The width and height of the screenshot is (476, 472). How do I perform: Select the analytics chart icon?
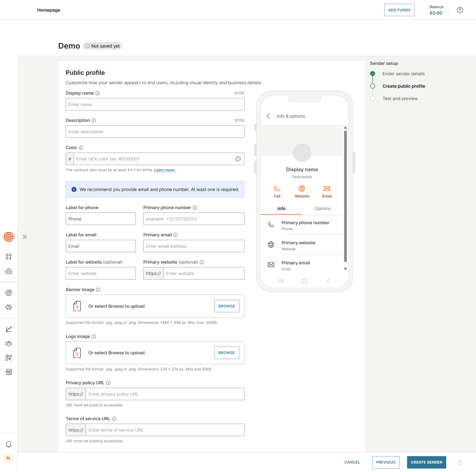[x=9, y=329]
